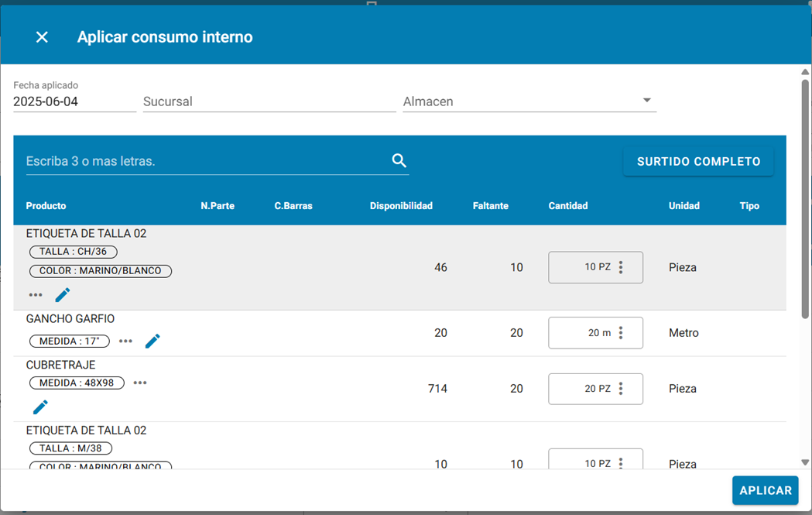
Task: Click the CUBRETRAJE product name
Action: (x=60, y=365)
